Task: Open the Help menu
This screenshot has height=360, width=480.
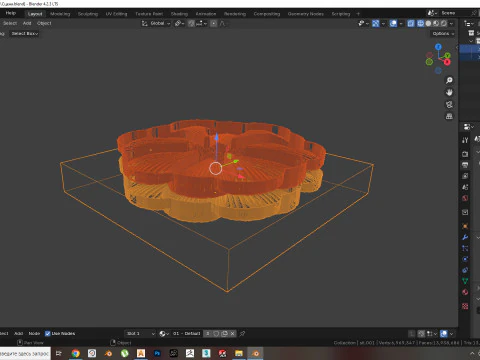Action: 11,13
